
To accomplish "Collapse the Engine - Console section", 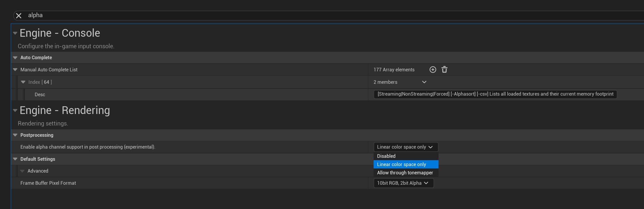I will pos(15,33).
